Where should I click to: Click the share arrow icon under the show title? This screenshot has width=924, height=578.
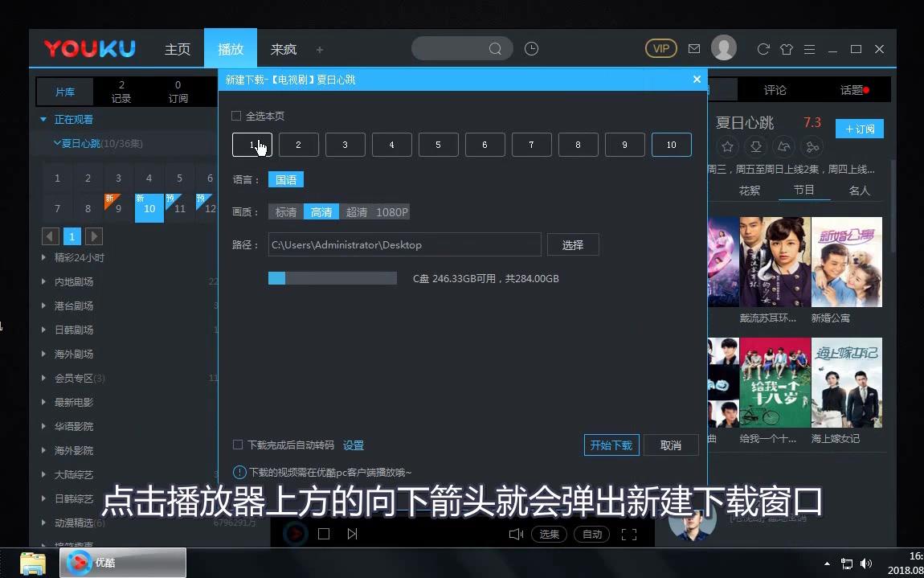pyautogui.click(x=784, y=146)
